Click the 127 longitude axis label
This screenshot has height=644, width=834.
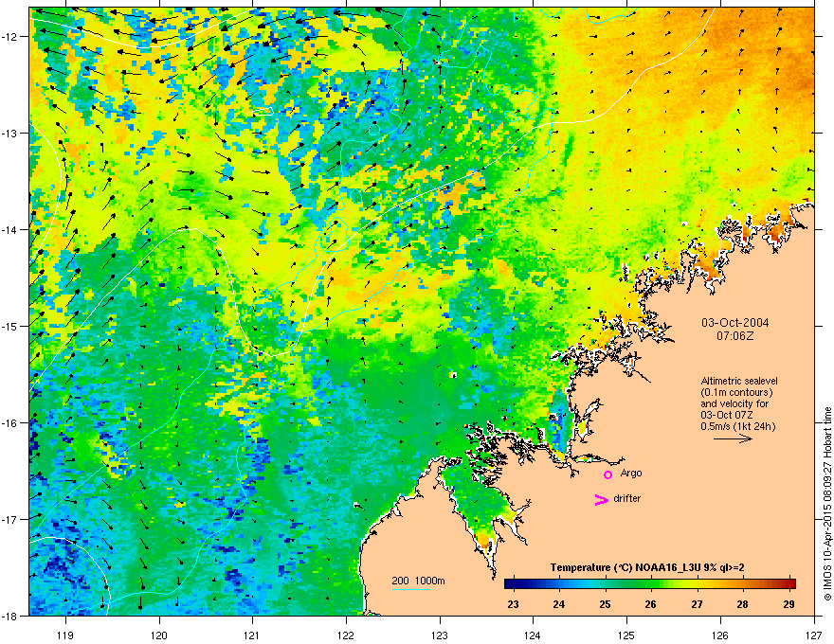tap(814, 635)
